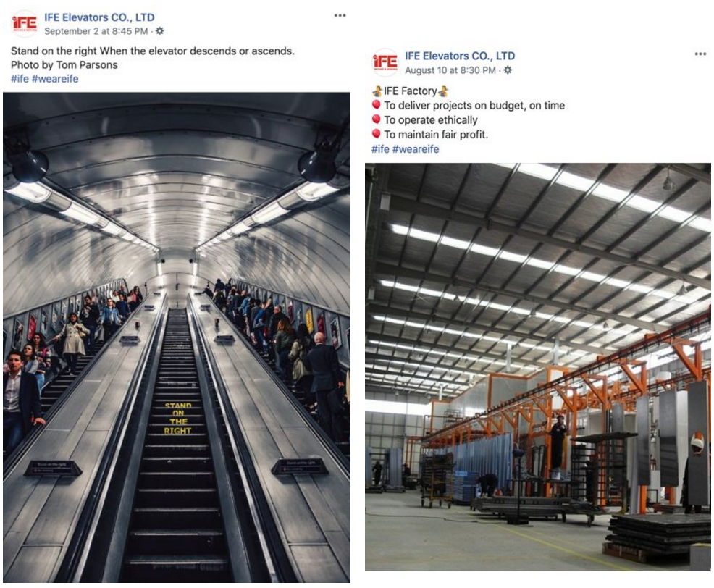Click the IFE logo on the August post
Screen dimensions: 714x588
pos(385,62)
